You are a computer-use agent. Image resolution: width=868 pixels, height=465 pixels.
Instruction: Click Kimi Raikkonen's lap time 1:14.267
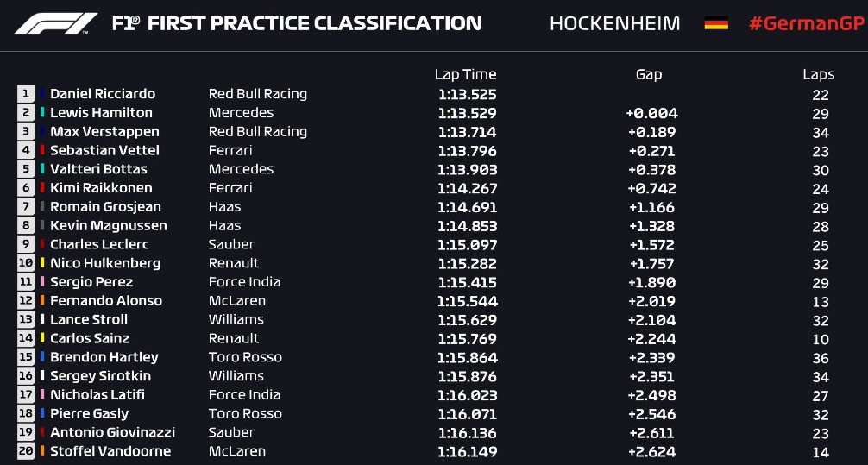467,188
